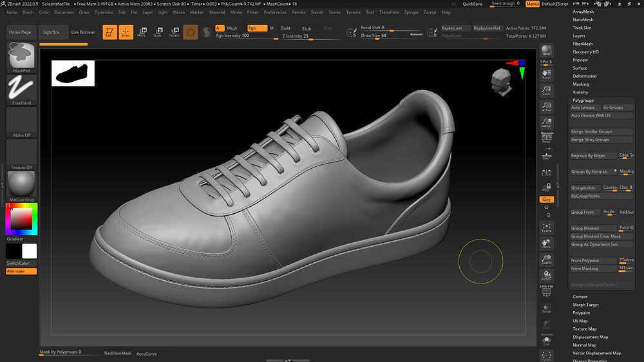The width and height of the screenshot is (644, 362).
Task: Click the right shelf Move hand icon
Action: click(x=547, y=243)
